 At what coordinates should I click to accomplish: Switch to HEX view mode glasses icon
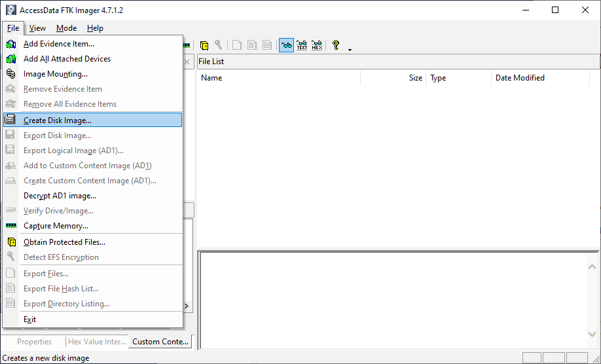point(317,45)
